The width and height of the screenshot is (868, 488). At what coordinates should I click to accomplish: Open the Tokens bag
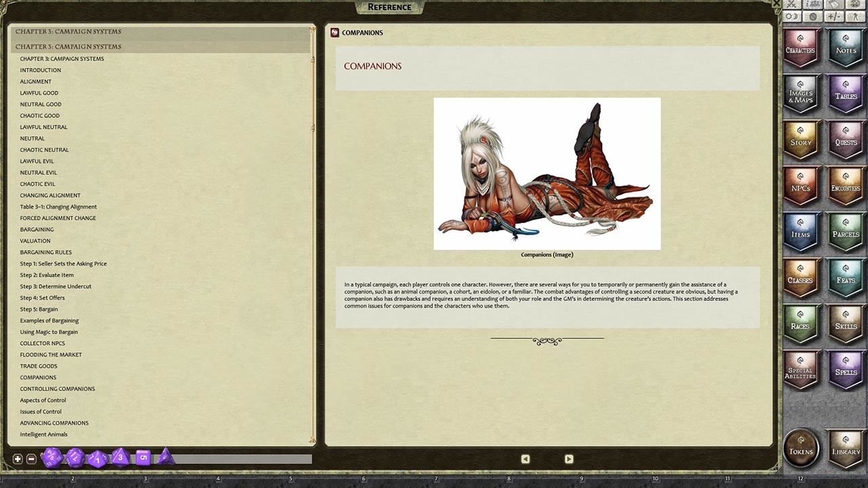coord(801,447)
